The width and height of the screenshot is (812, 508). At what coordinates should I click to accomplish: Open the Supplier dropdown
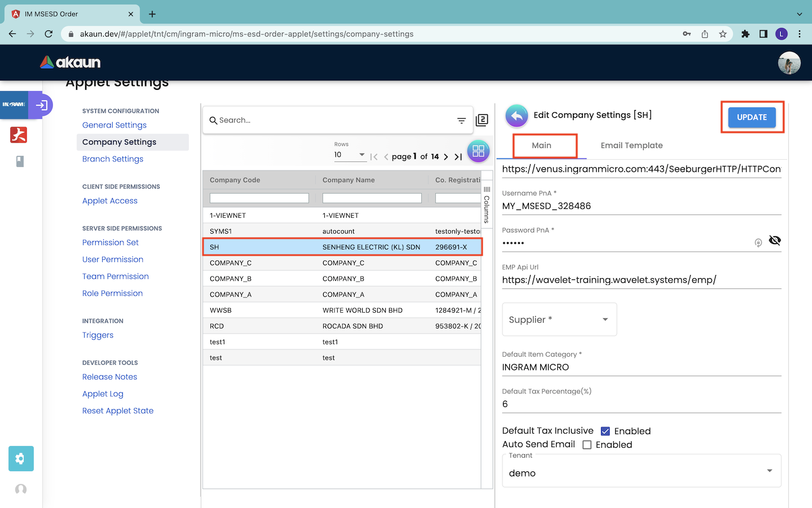(559, 319)
